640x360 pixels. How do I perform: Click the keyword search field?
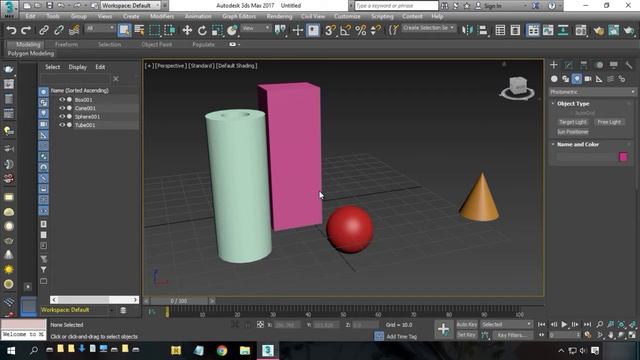pyautogui.click(x=396, y=6)
